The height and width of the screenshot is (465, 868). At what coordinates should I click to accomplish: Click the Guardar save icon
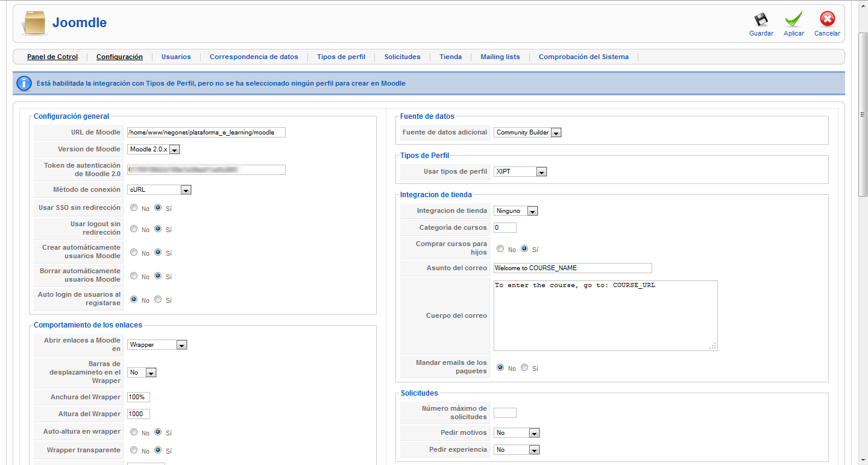761,21
